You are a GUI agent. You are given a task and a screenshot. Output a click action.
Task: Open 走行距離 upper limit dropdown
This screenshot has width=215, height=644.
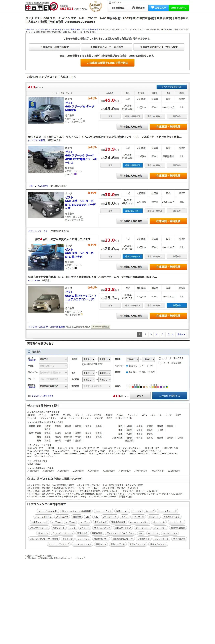105,380
